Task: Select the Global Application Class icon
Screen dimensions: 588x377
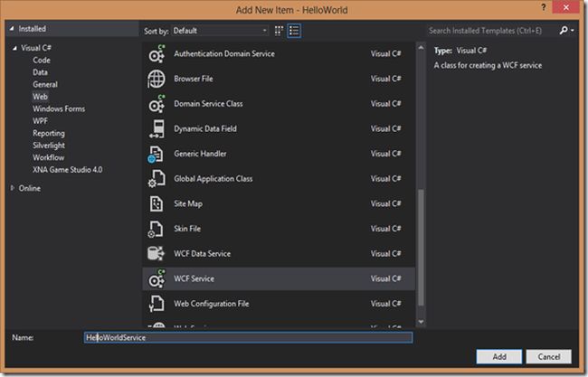Action: (x=156, y=179)
